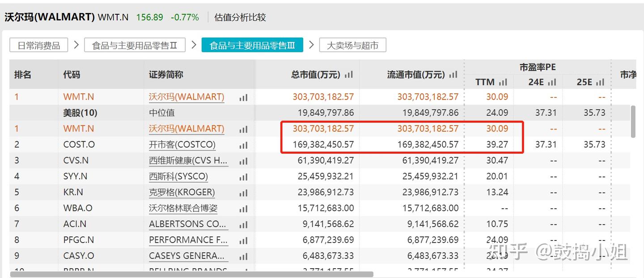Select the 日常消费品 breadcrumb category
Viewport: 644px width, 278px height.
pyautogui.click(x=39, y=45)
